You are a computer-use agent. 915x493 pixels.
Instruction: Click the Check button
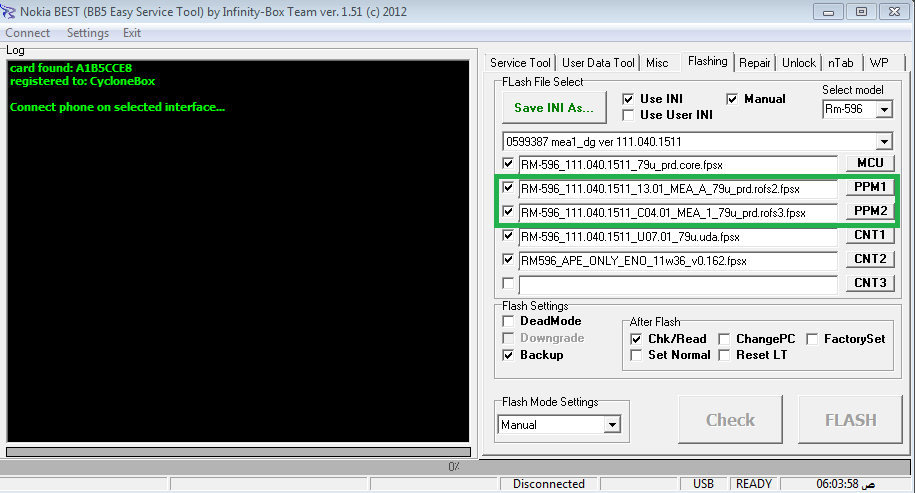coord(731,419)
